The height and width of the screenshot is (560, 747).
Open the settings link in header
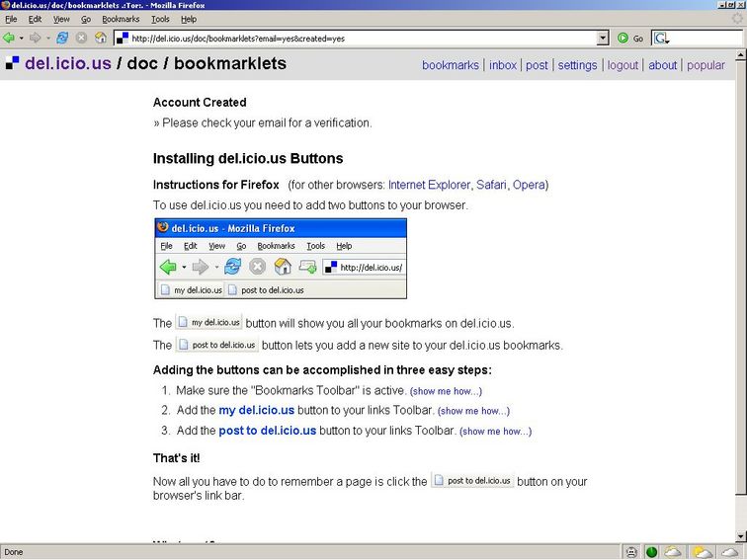pyautogui.click(x=577, y=65)
